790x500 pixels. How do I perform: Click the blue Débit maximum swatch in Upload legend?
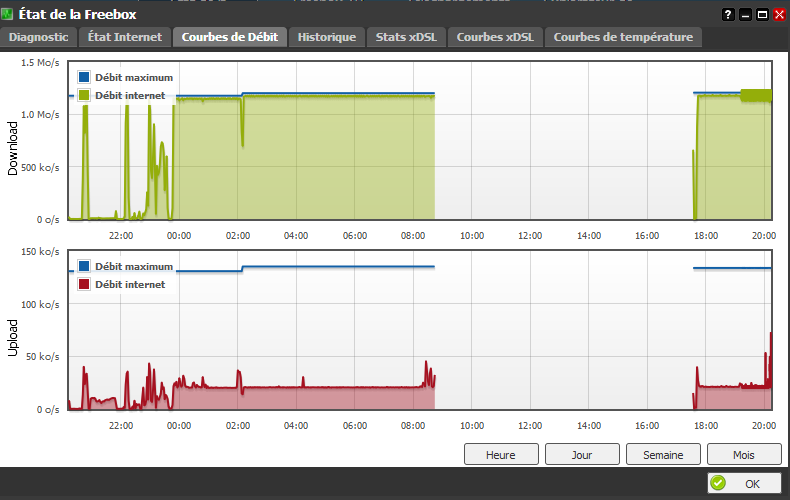(x=84, y=266)
